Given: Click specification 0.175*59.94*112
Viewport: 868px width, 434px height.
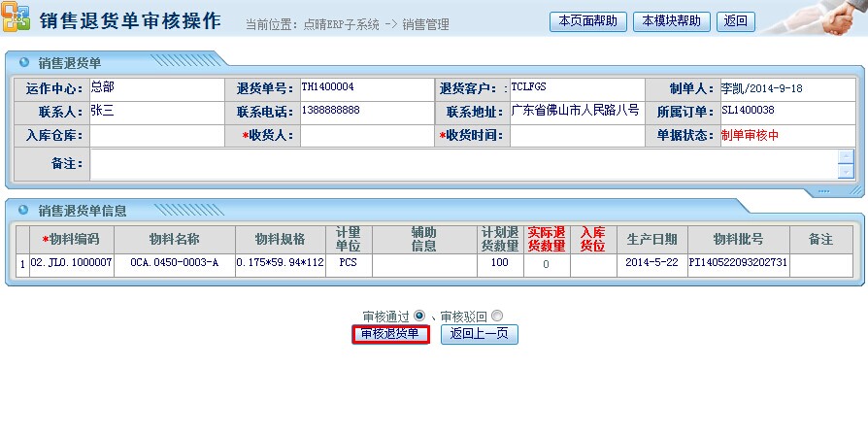Looking at the screenshot, I should [280, 262].
